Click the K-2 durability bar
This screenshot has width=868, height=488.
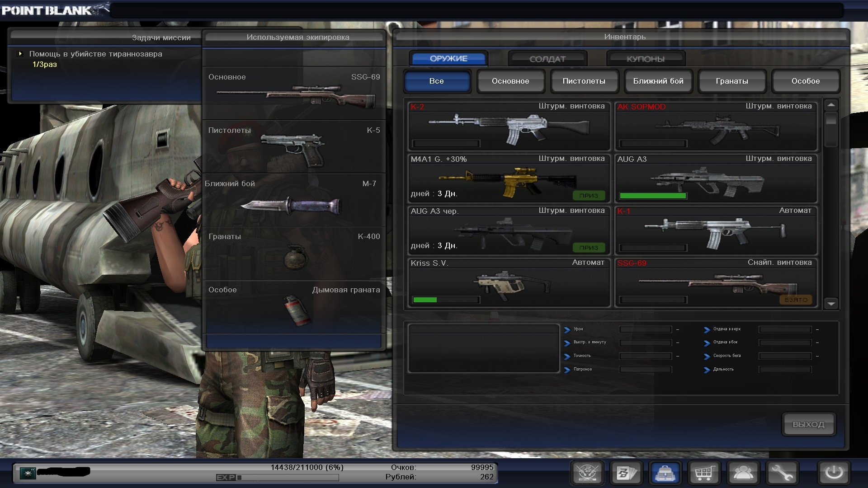click(446, 144)
